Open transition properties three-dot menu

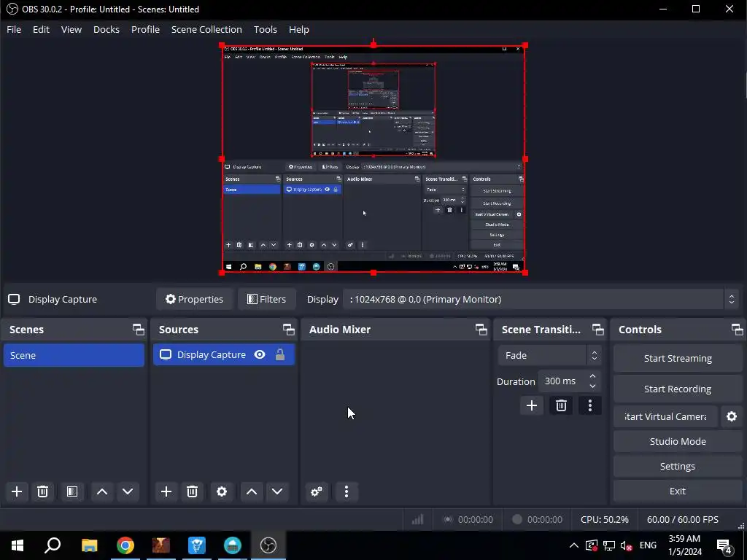coord(590,405)
